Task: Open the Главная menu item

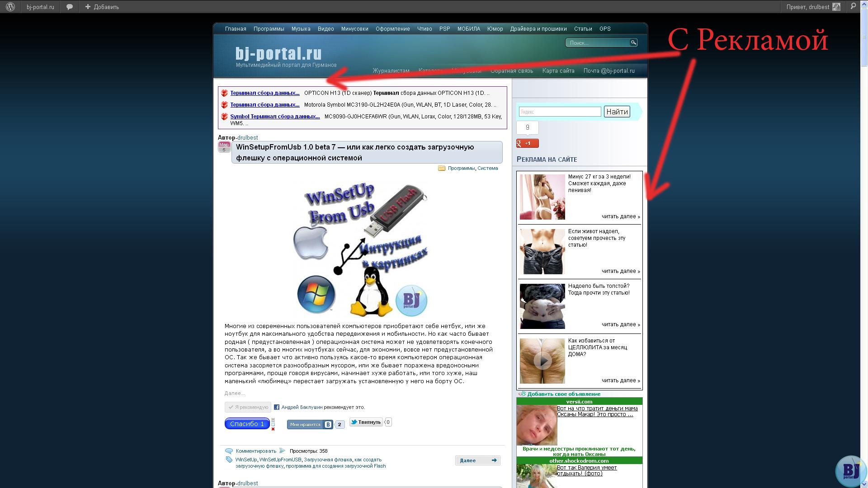Action: [x=236, y=29]
